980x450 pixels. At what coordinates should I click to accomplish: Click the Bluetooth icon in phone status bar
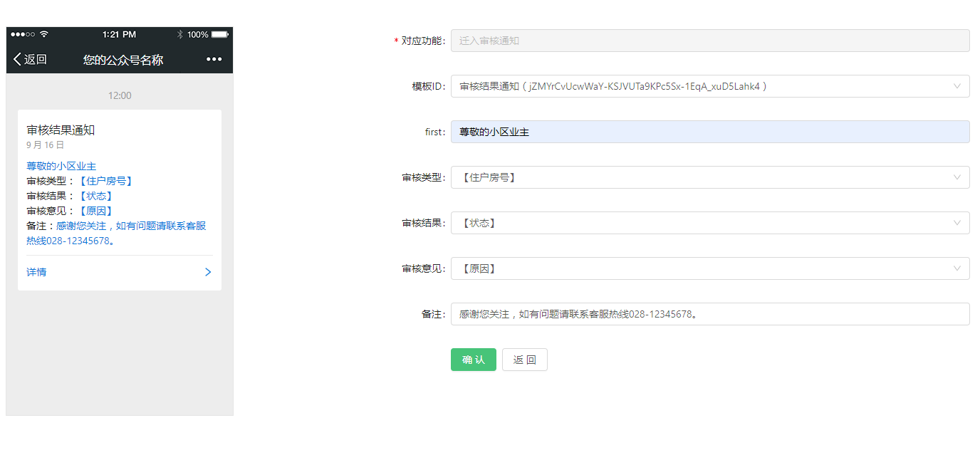click(x=180, y=34)
